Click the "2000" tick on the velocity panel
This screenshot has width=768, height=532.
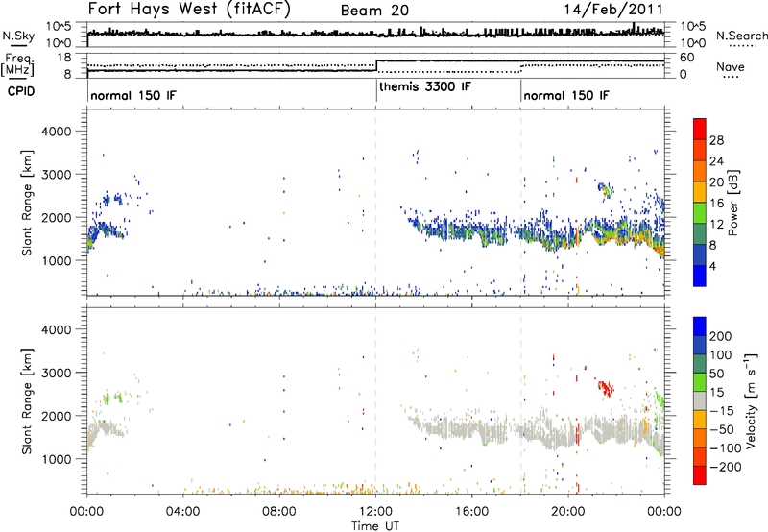[57, 416]
